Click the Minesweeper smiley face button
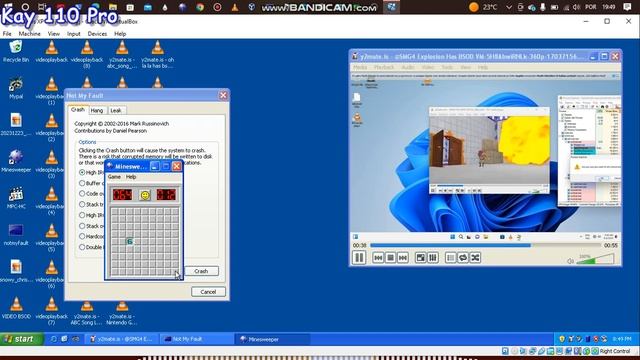Image resolution: width=640 pixels, height=360 pixels. [x=145, y=195]
